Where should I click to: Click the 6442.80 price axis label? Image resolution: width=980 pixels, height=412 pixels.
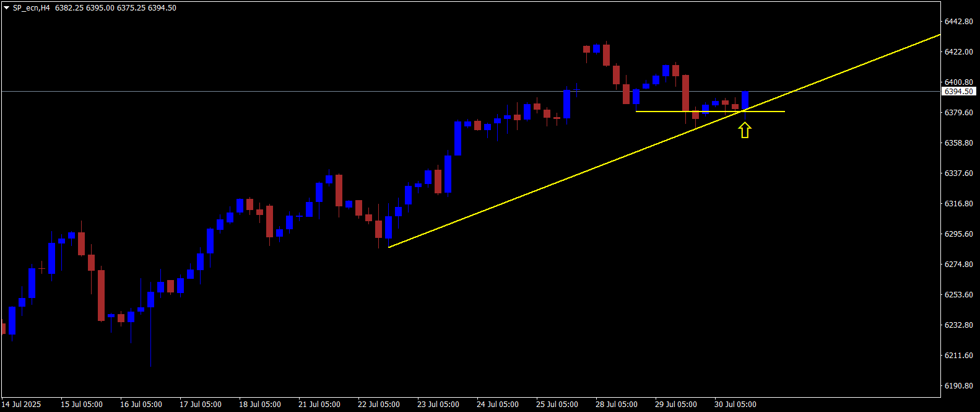coord(958,22)
